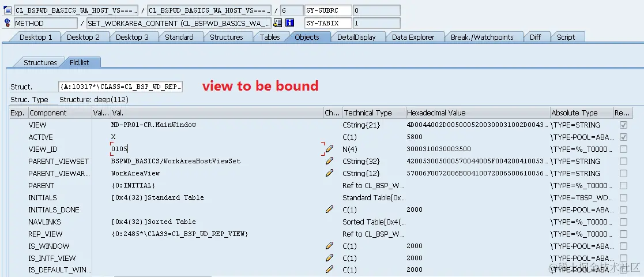Select the Fld.list sub-tab
The height and width of the screenshot is (277, 644).
pos(79,62)
